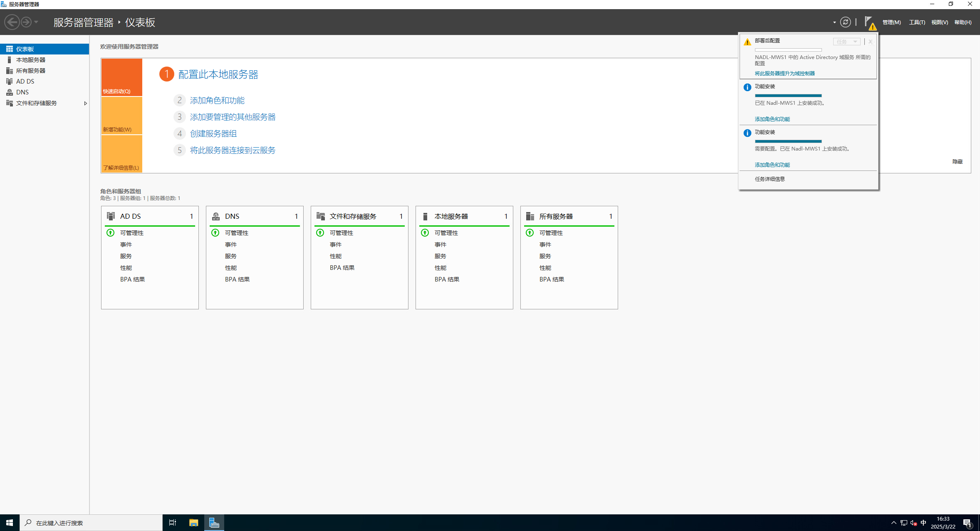Click green manageability icon in DNS tile

point(215,233)
